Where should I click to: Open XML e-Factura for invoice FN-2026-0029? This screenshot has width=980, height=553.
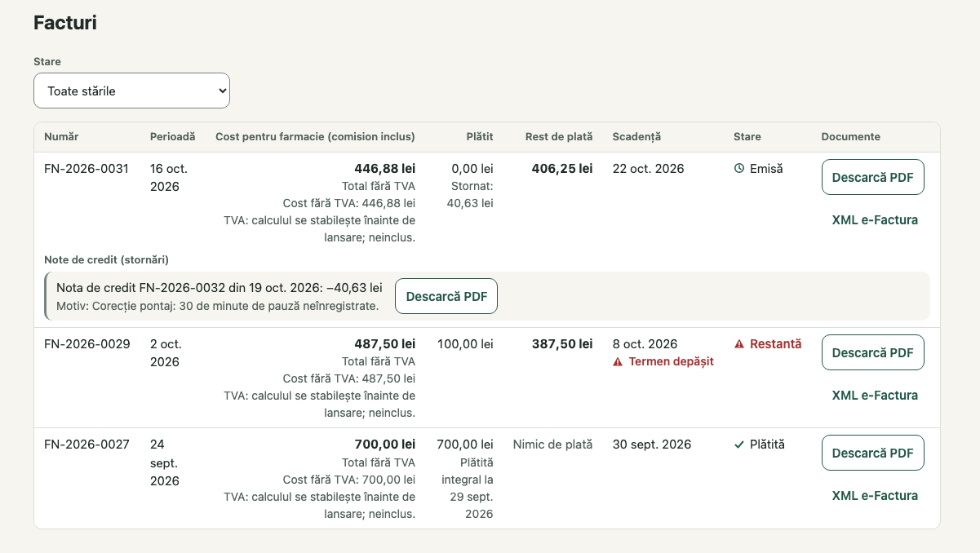click(875, 396)
